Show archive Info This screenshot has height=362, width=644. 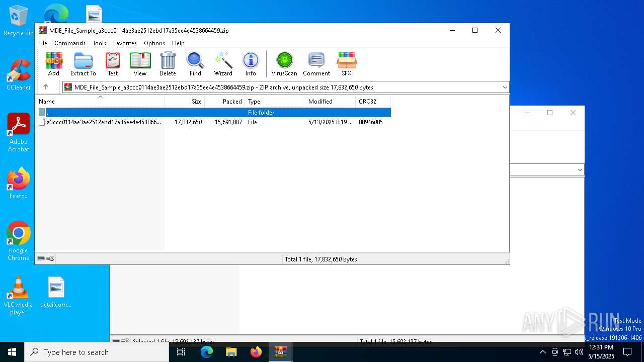coord(251,64)
